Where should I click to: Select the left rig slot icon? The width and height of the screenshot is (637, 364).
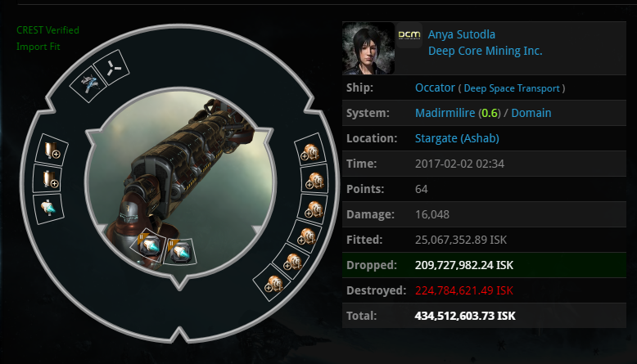[x=149, y=246]
